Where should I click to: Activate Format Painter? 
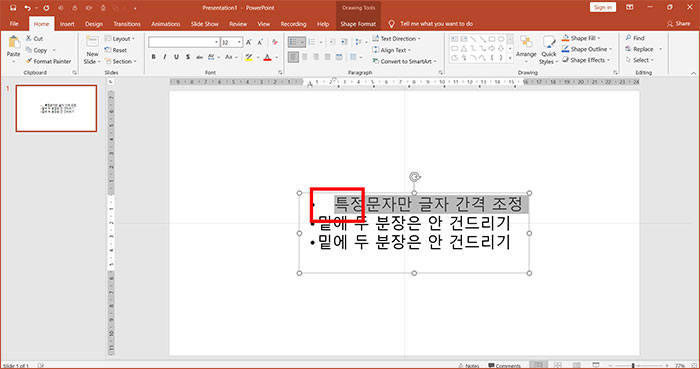48,61
